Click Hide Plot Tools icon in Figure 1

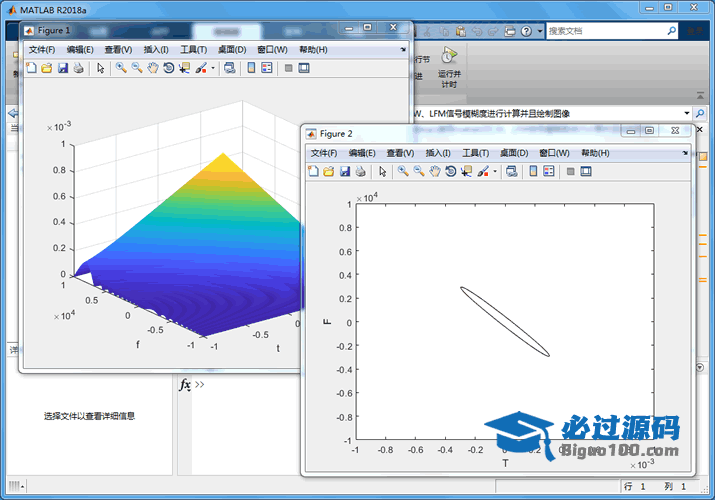coord(288,68)
